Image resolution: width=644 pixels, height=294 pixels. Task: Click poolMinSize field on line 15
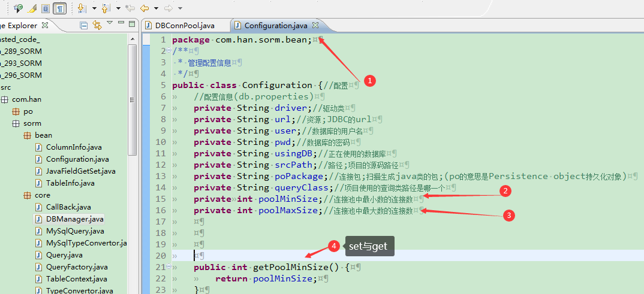pyautogui.click(x=288, y=199)
